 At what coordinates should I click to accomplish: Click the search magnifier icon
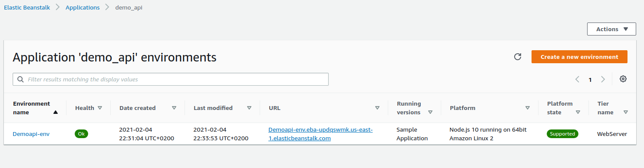click(20, 80)
